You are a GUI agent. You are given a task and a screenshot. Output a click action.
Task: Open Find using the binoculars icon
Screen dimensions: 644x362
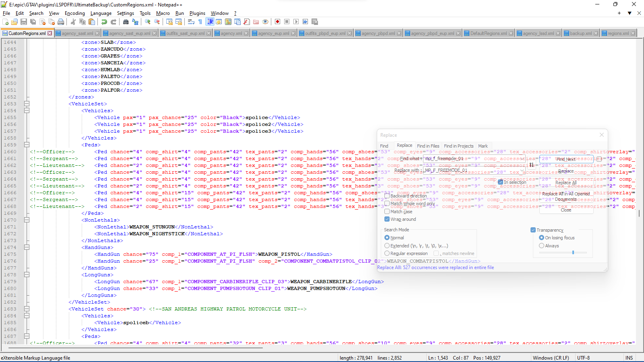(x=126, y=22)
